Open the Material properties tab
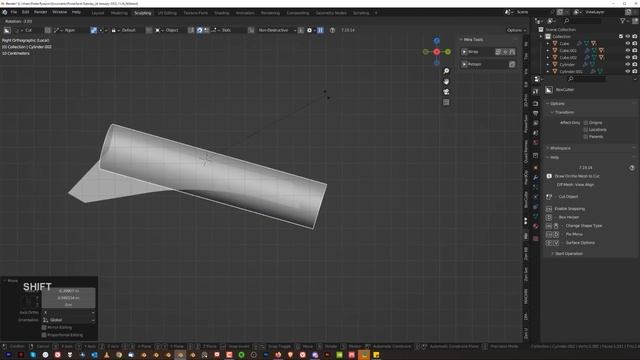 click(x=536, y=226)
